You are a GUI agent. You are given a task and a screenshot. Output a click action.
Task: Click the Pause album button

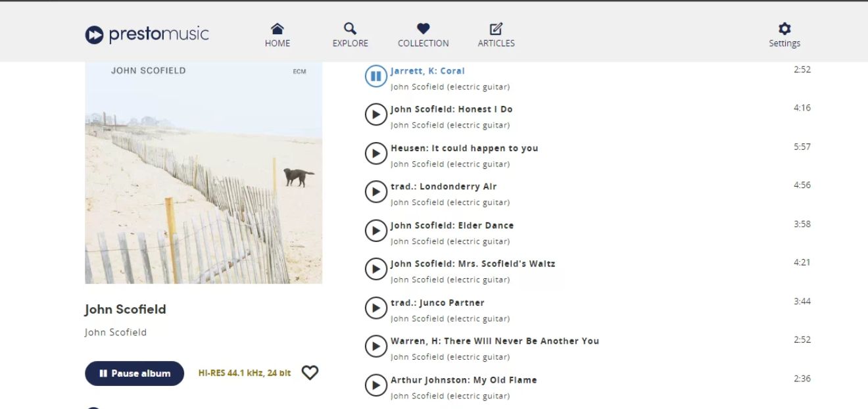coord(134,373)
